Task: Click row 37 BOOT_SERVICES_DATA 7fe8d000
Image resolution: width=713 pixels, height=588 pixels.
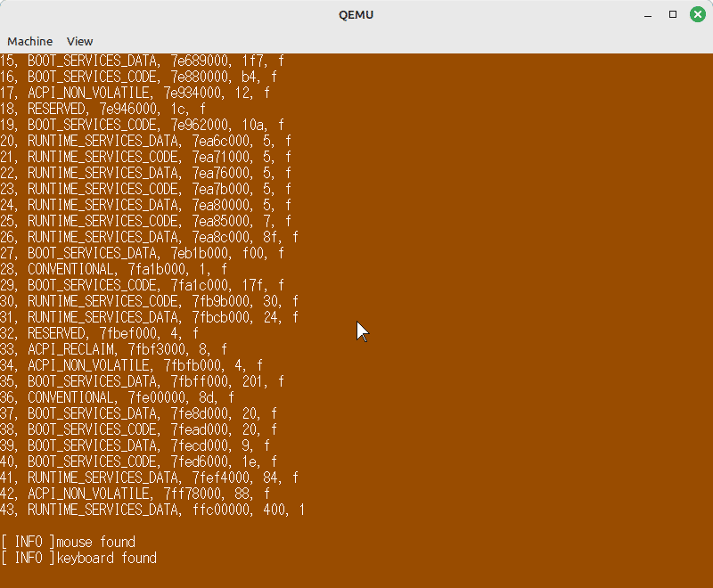Action: point(139,413)
